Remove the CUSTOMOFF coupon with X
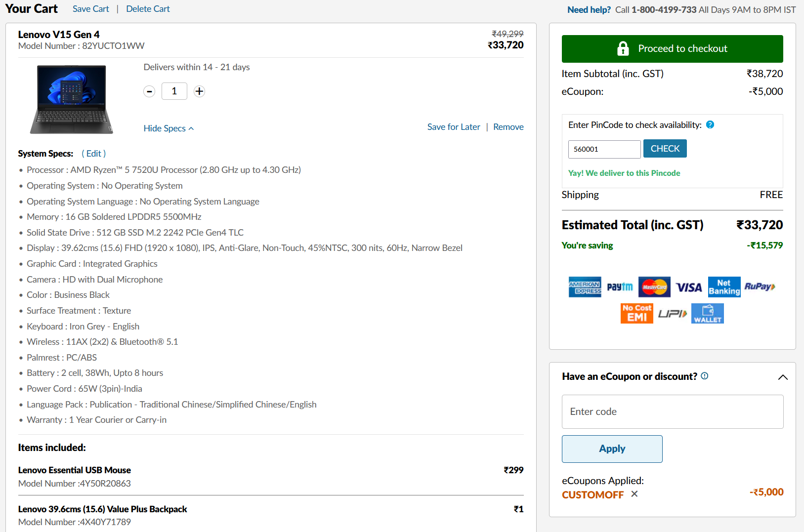Screen dimensions: 804x532 coord(635,494)
